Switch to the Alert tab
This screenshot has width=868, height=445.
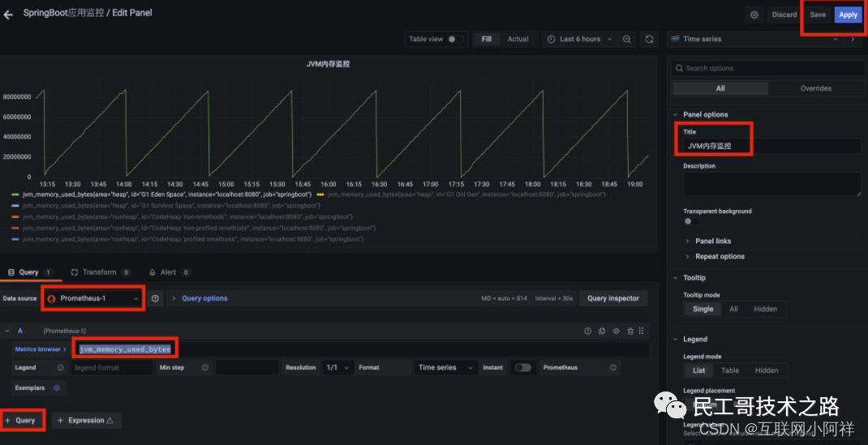(170, 272)
